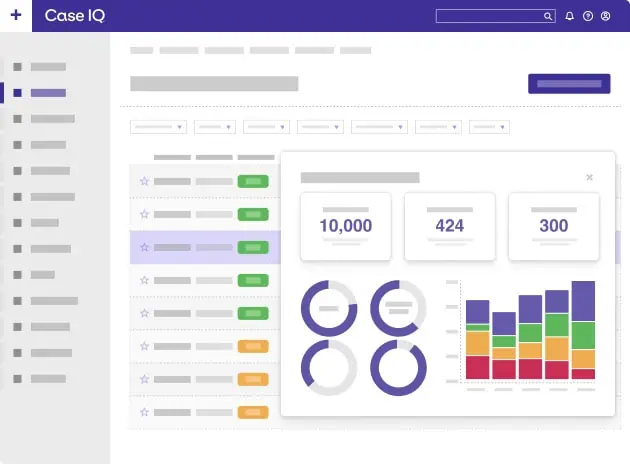Click green status tag on first row
The image size is (630, 464).
click(x=253, y=181)
